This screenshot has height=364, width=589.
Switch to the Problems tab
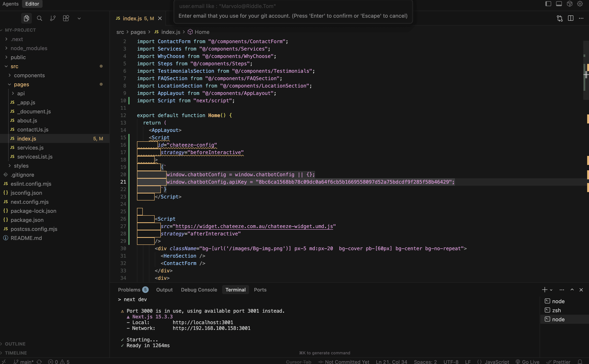(129, 290)
